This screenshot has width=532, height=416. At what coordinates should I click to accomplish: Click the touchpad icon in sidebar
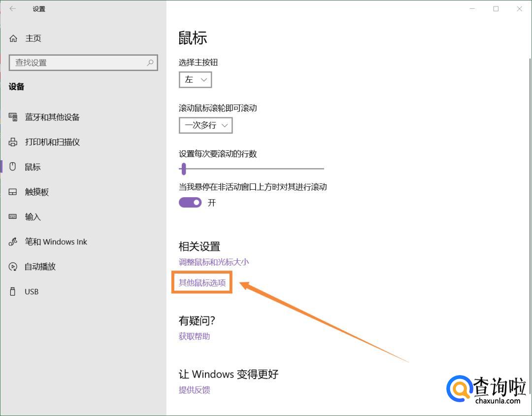coord(13,192)
